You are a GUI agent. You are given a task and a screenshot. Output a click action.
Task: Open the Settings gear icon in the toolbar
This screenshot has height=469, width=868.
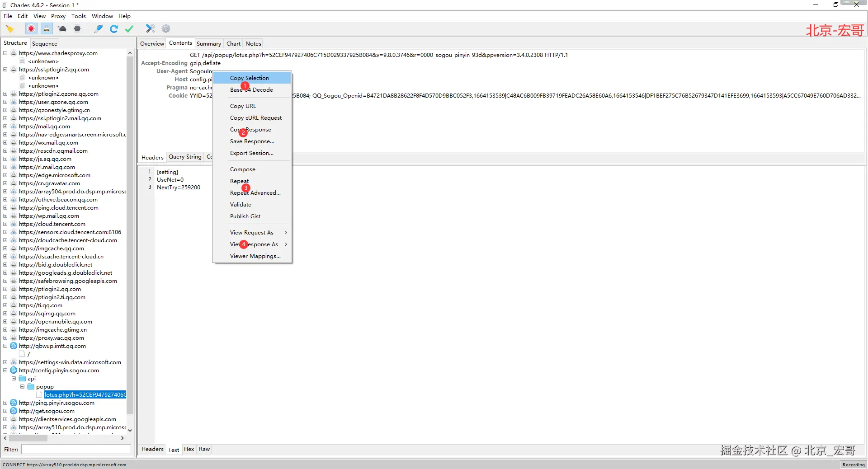coord(166,29)
